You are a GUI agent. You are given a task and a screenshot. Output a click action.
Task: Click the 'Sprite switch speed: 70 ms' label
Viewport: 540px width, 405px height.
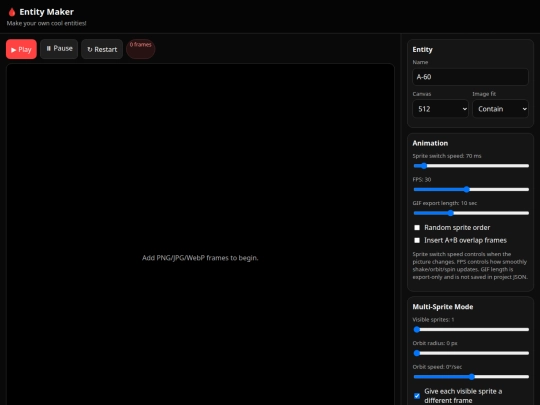[x=447, y=156]
